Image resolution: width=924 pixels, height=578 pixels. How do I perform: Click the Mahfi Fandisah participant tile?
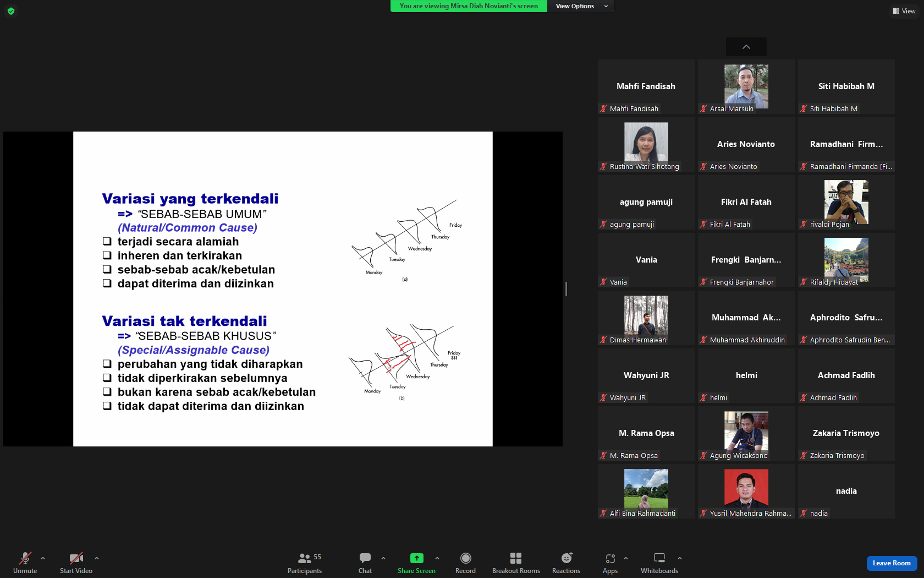(646, 86)
